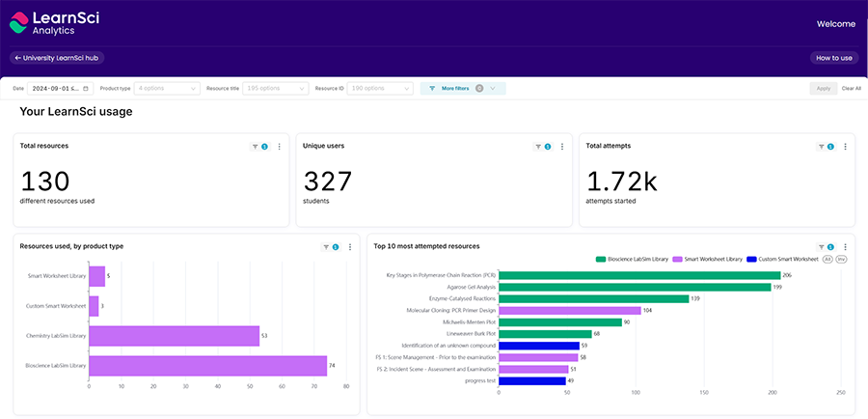Click the FS 1: Scene Management bar
The width and height of the screenshot is (868, 419).
pos(538,357)
